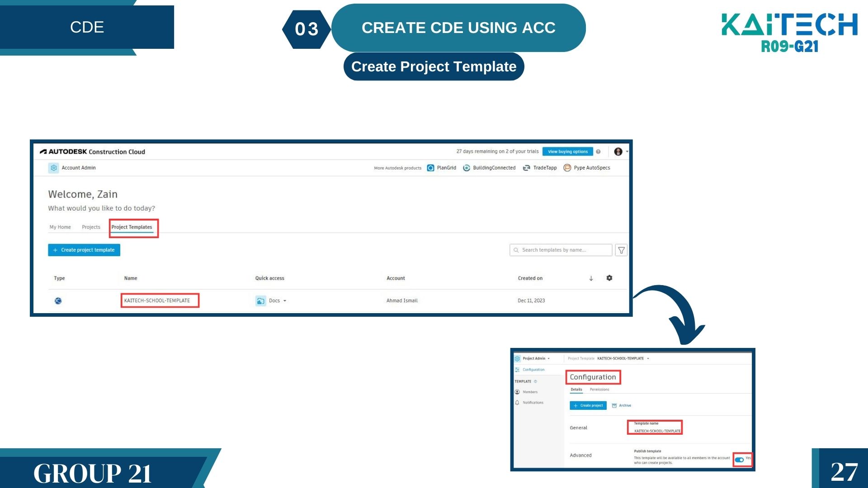Screen dimensions: 868x488
Task: Open the filter funnel icon
Action: pyautogui.click(x=621, y=250)
